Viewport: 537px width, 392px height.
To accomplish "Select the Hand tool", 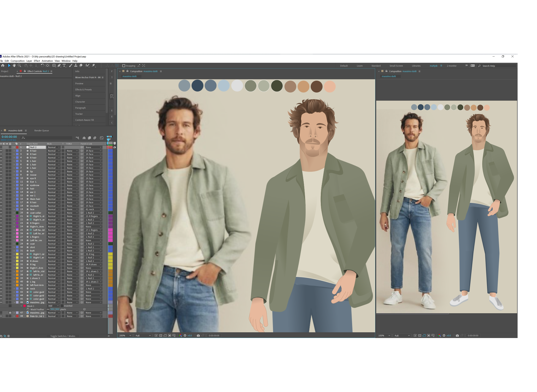I will click(x=14, y=65).
